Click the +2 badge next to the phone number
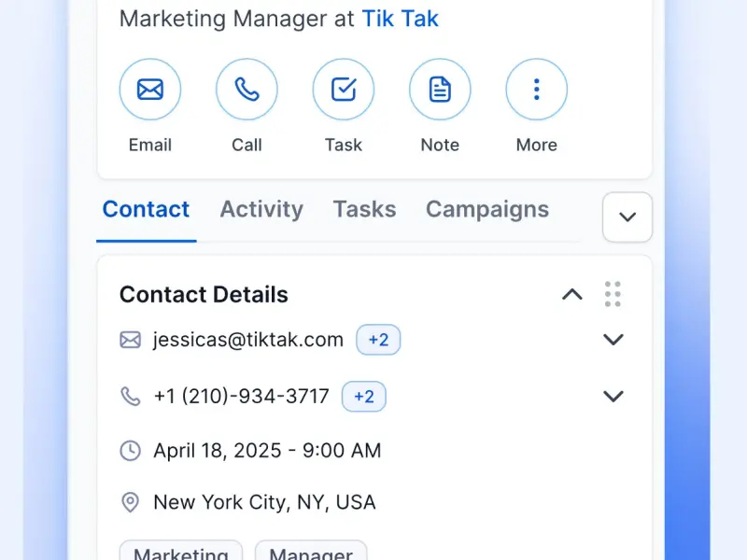This screenshot has width=747, height=560. pos(364,396)
